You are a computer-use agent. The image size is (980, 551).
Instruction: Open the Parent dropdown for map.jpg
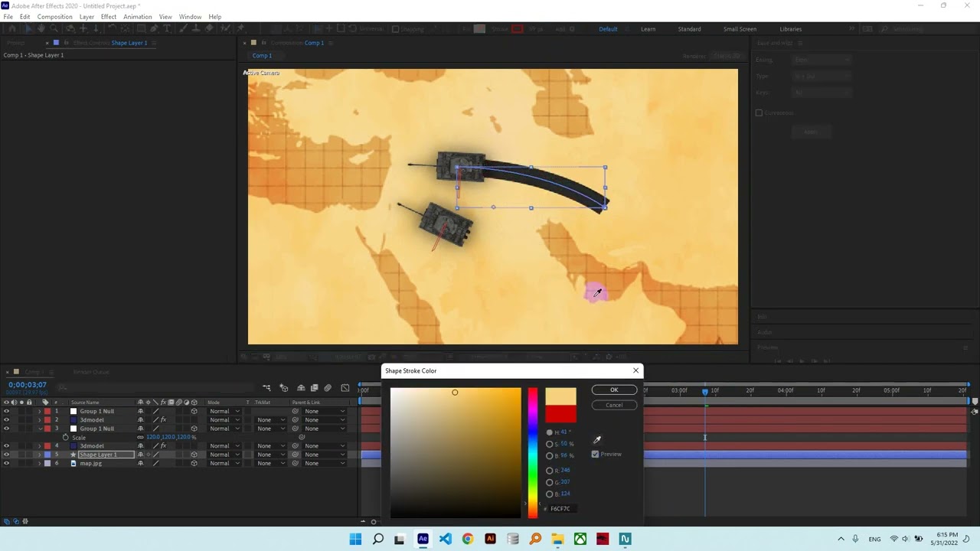(x=325, y=463)
